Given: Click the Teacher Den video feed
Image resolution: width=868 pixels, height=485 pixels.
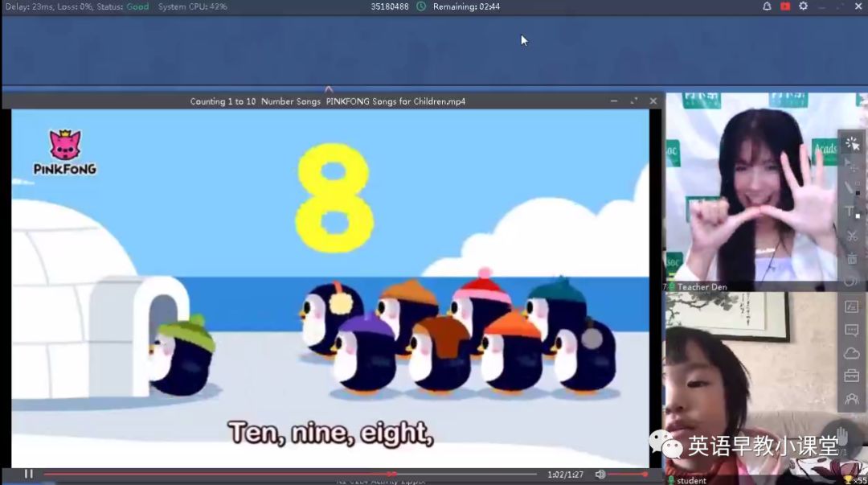Looking at the screenshot, I should [x=753, y=191].
